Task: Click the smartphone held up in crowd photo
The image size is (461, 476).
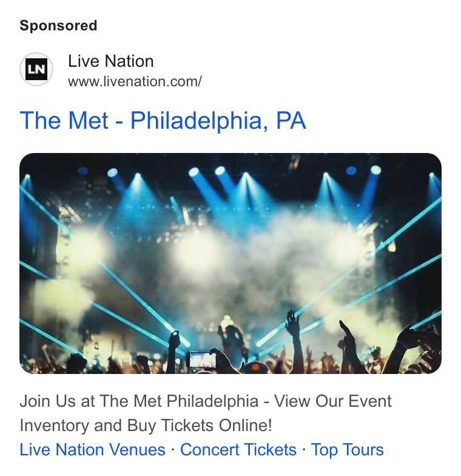Action: (202, 360)
